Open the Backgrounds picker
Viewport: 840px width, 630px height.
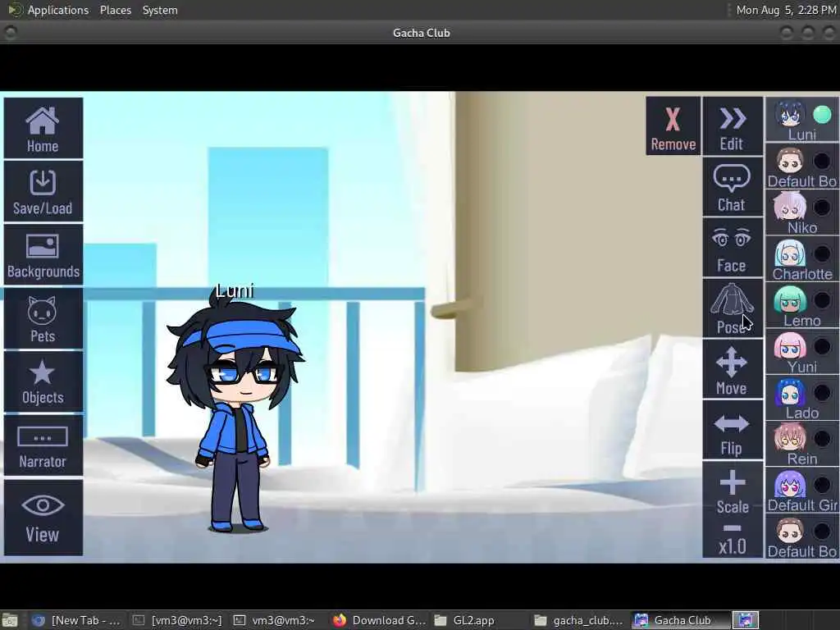43,254
